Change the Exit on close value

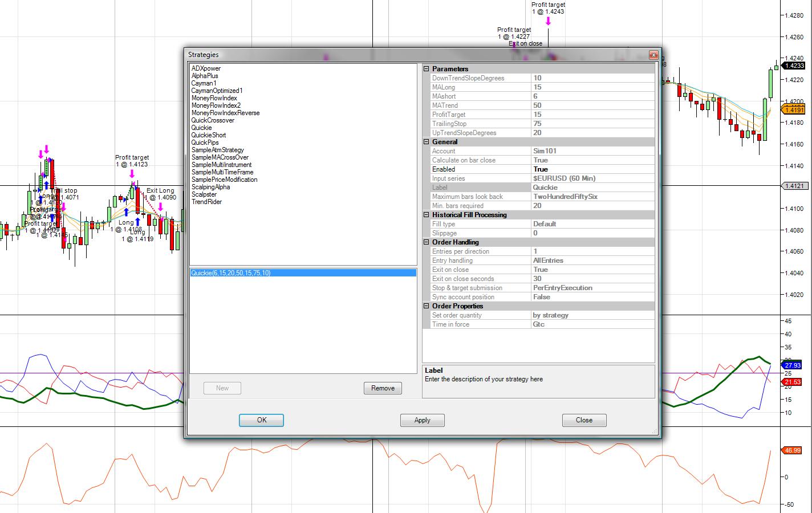pos(593,270)
